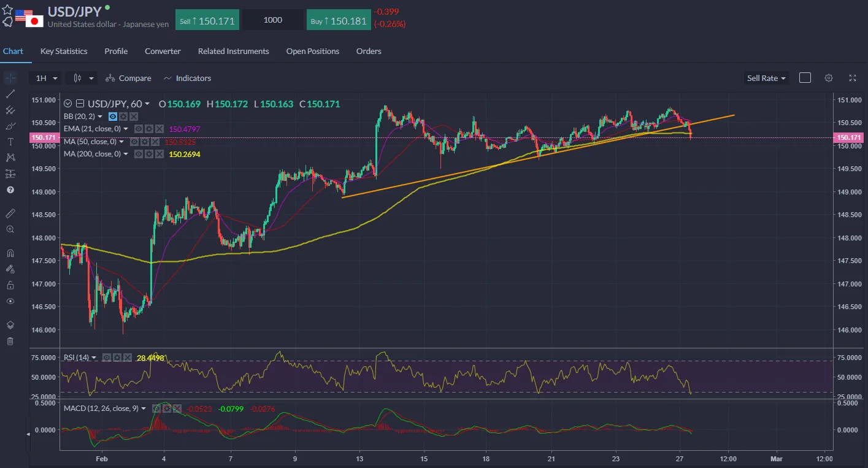Viewport: 868px width, 468px height.
Task: Open the Indicators list
Action: pyautogui.click(x=187, y=79)
